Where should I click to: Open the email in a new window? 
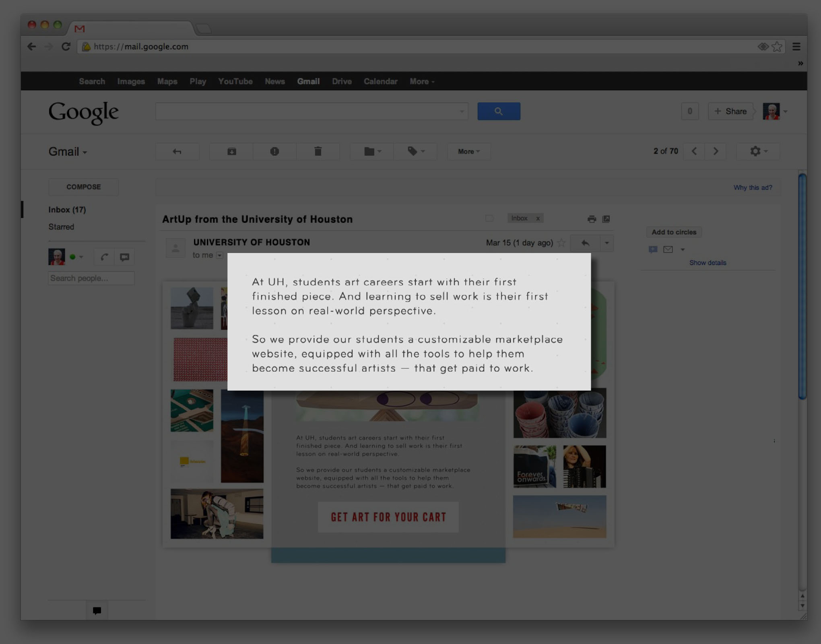[x=606, y=219]
